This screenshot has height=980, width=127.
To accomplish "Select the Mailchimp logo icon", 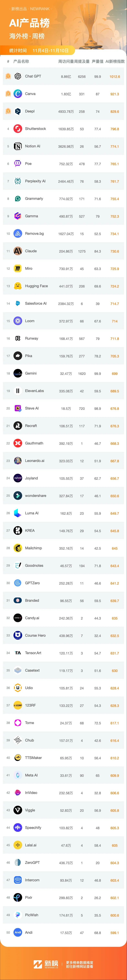I will (x=17, y=548).
